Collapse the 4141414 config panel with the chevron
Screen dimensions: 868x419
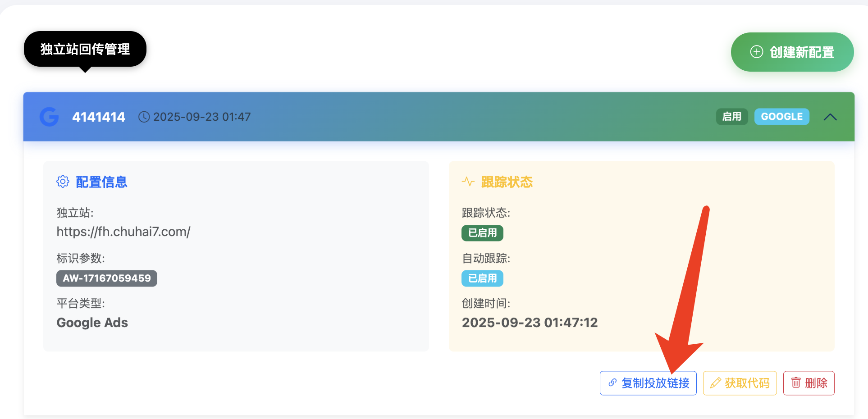(x=830, y=117)
